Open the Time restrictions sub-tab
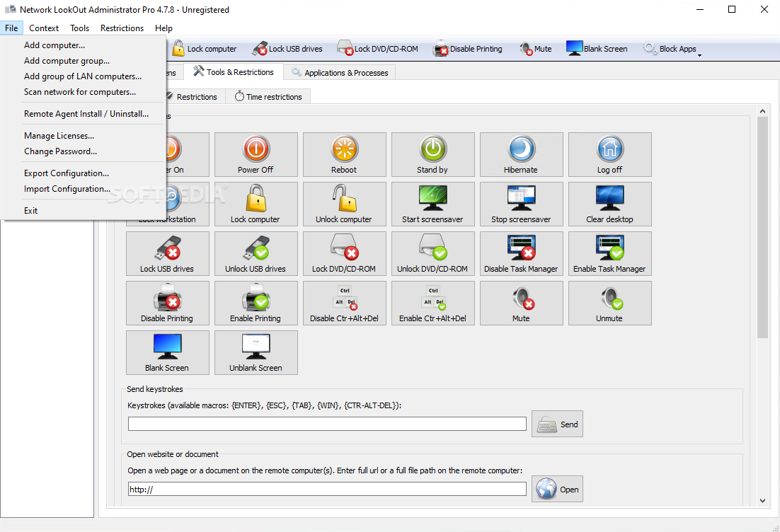The image size is (780, 532). coord(269,96)
